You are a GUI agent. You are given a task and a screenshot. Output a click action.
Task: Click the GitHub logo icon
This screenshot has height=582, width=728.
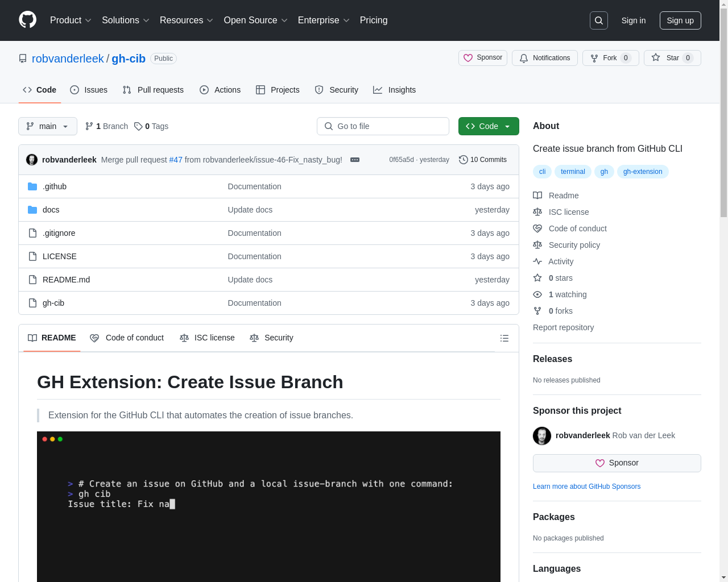[27, 20]
